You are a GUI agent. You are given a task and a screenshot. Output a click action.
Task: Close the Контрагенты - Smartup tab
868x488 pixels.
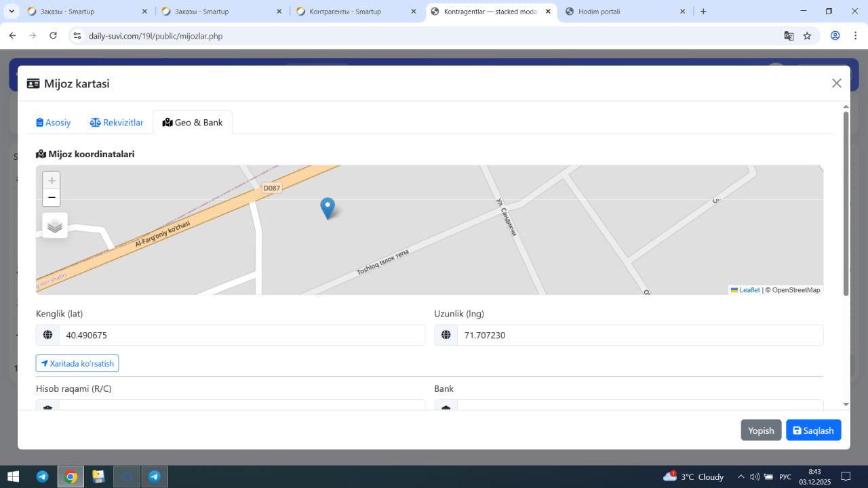pyautogui.click(x=413, y=12)
